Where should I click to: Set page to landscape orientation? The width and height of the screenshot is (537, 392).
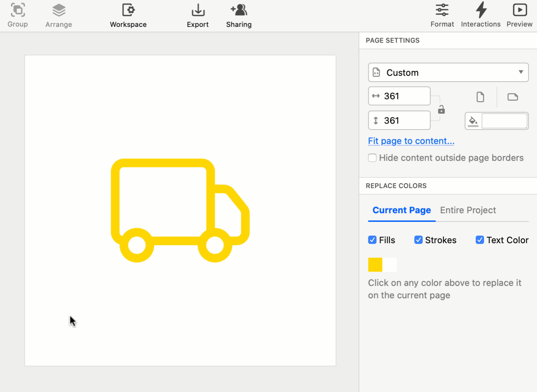click(x=512, y=97)
